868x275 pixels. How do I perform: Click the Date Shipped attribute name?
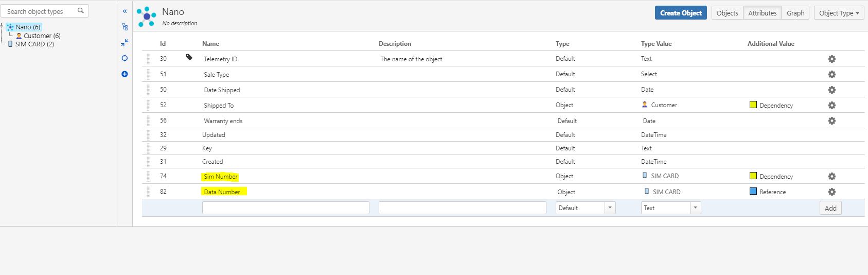tap(222, 90)
